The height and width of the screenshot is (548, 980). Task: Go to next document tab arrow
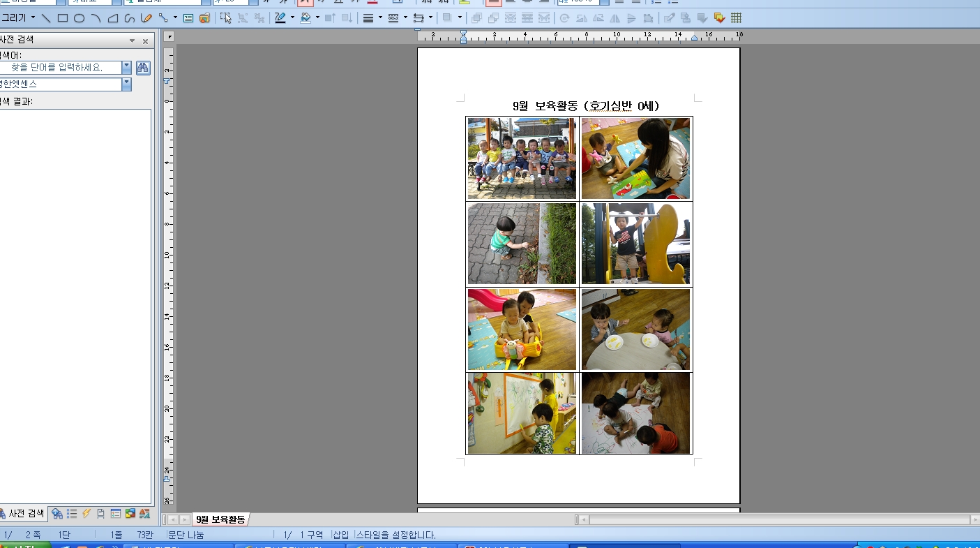click(185, 519)
